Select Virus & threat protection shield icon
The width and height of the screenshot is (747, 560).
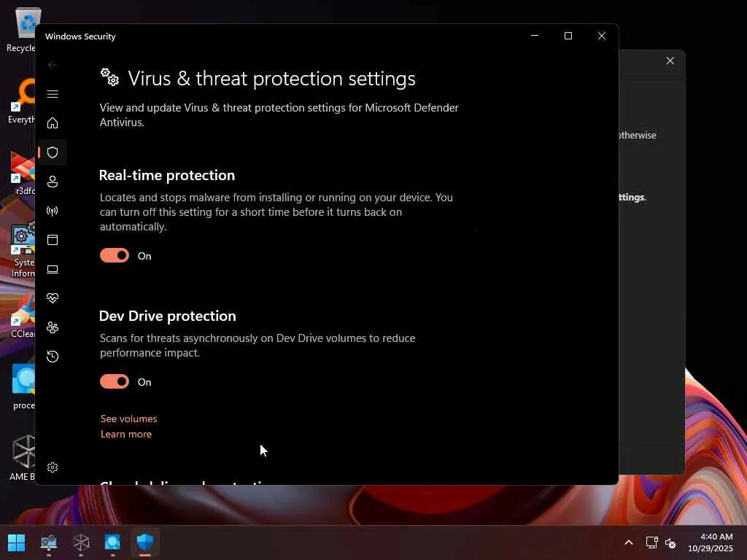tap(53, 152)
